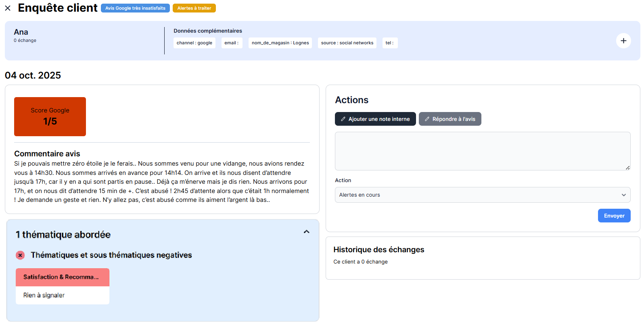644x328 pixels.
Task: Click the nom_de_magasin : Lognes tag
Action: (280, 43)
